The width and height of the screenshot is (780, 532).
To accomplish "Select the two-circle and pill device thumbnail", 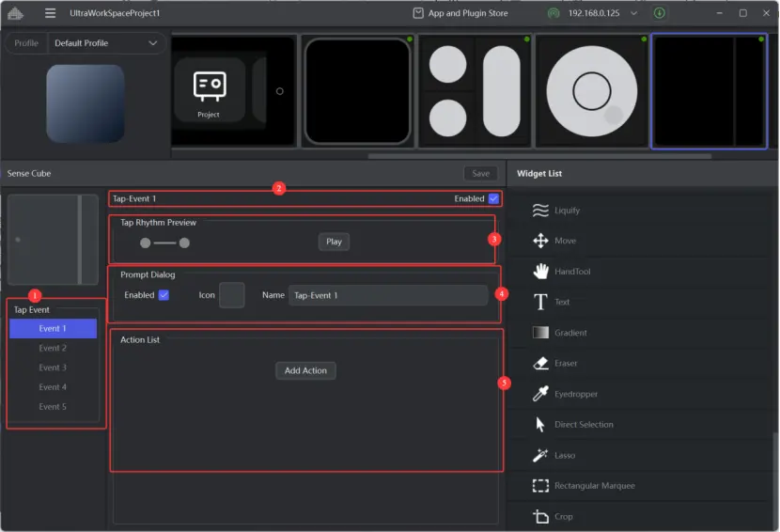I will pos(476,91).
